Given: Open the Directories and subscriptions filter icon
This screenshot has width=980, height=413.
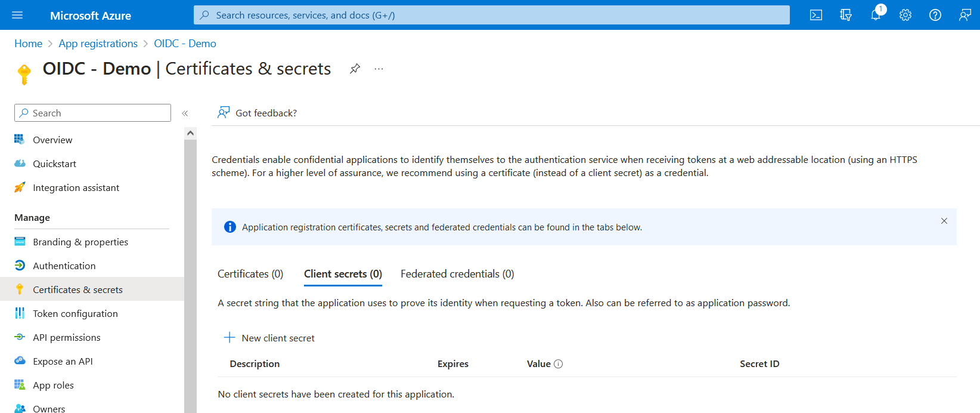Looking at the screenshot, I should pyautogui.click(x=846, y=16).
